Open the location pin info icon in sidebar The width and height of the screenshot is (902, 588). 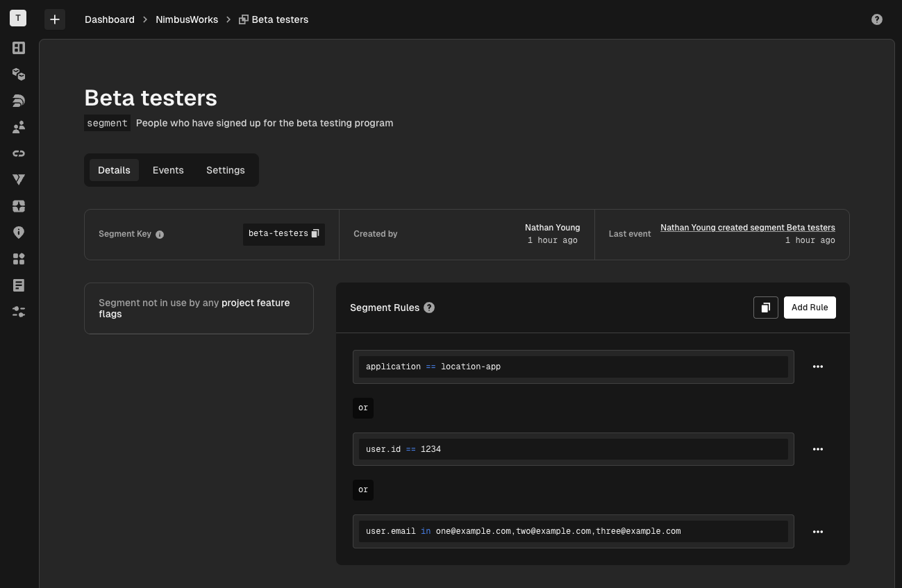pyautogui.click(x=19, y=233)
